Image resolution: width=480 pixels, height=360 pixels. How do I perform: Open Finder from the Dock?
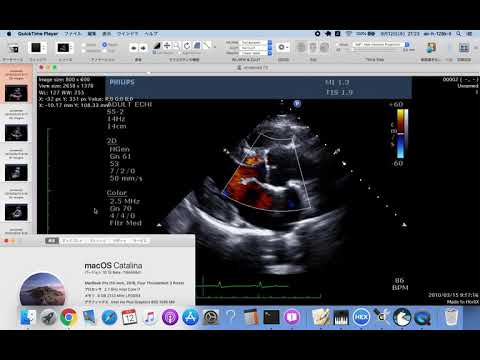tap(28, 317)
